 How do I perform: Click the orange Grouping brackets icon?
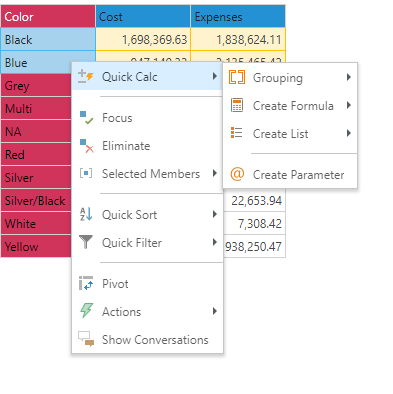click(x=237, y=77)
